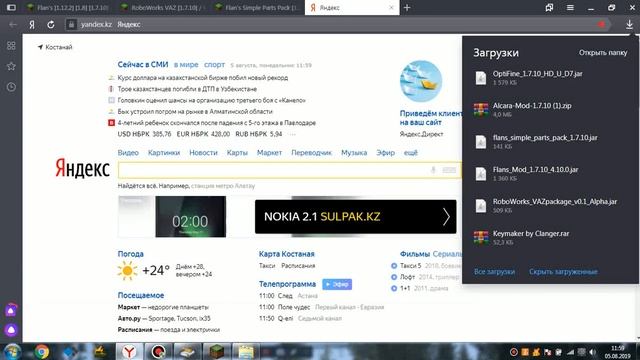Select the 'спорт' news tab

pyautogui.click(x=214, y=64)
